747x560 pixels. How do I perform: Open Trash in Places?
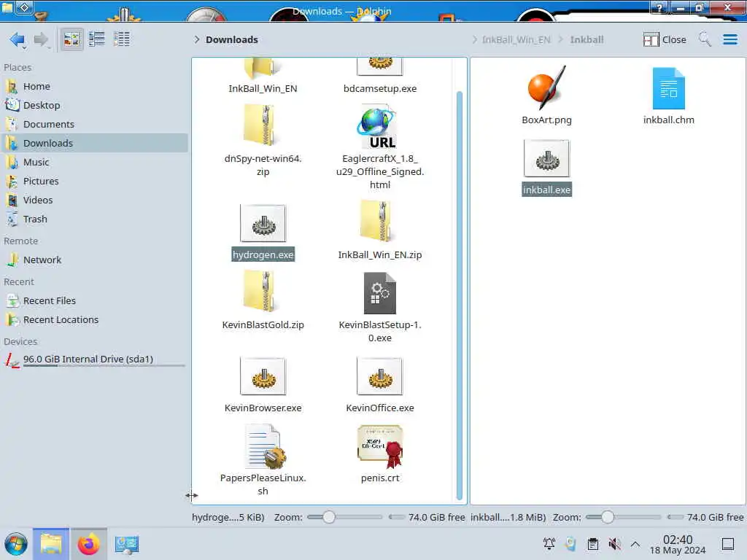tap(94, 219)
